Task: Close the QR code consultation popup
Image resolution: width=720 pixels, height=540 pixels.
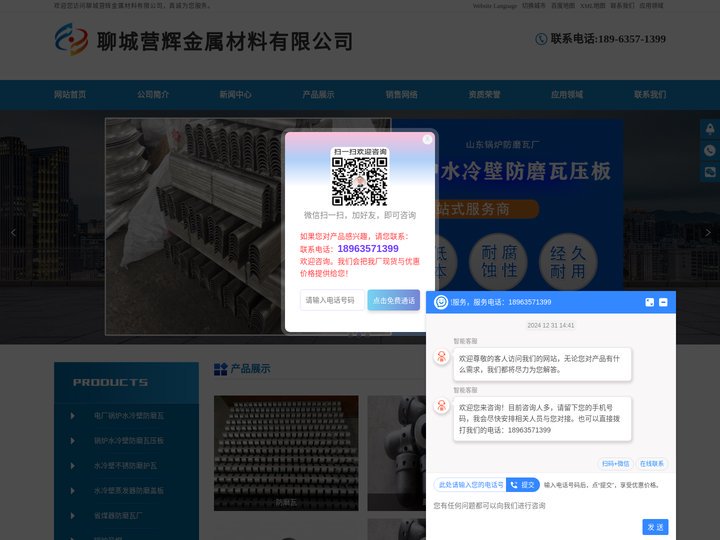Action: [x=427, y=140]
